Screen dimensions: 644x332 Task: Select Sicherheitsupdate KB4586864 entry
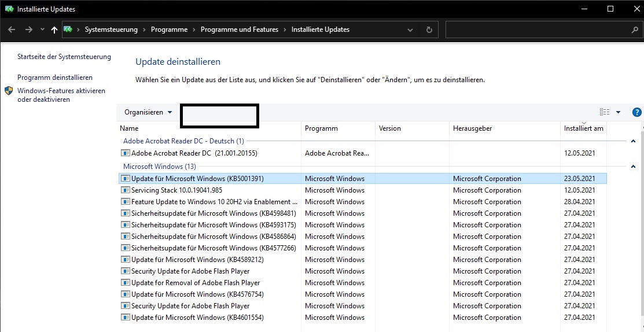[x=363, y=237]
